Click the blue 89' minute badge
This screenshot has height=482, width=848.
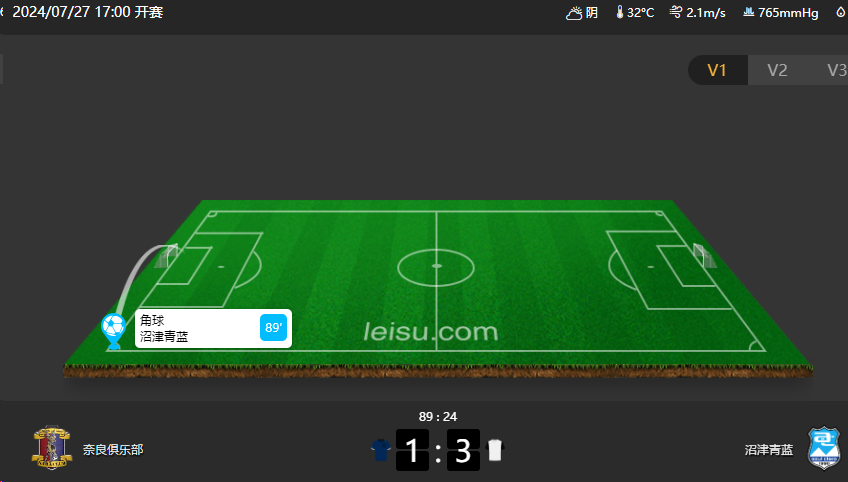pyautogui.click(x=273, y=328)
